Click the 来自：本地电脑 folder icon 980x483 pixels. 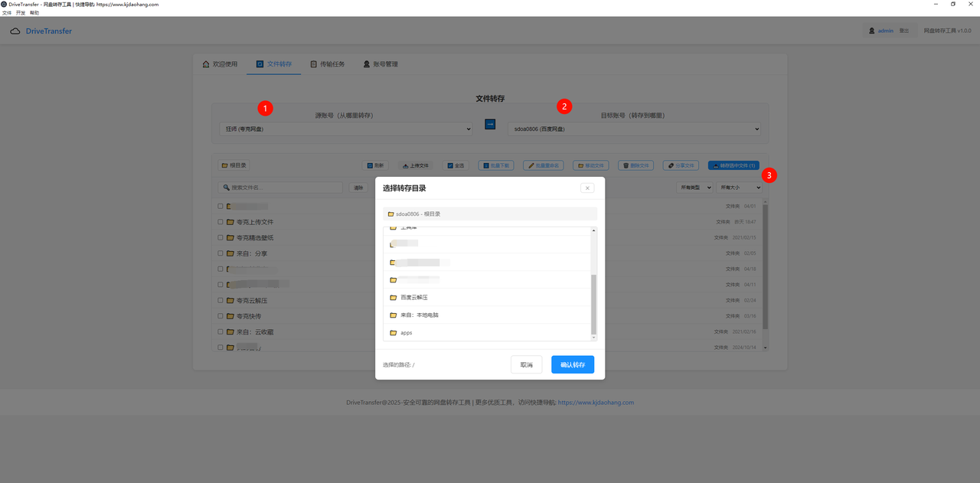pos(394,315)
